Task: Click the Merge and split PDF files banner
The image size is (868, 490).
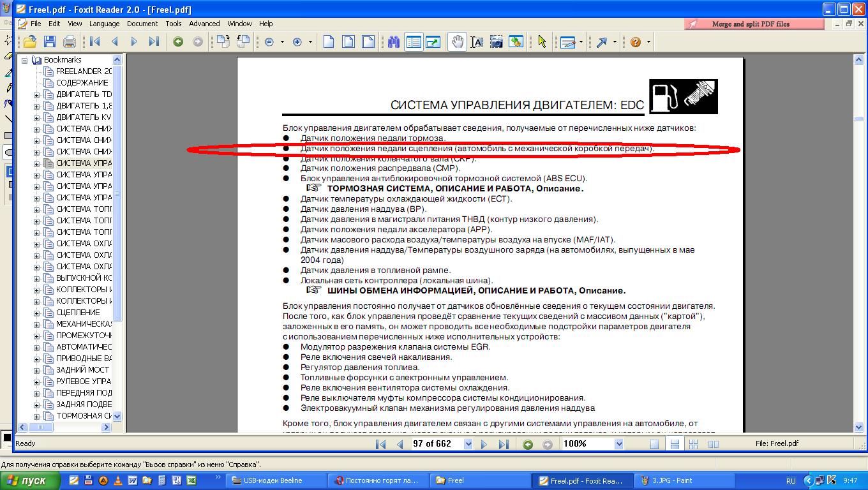Action: [755, 24]
